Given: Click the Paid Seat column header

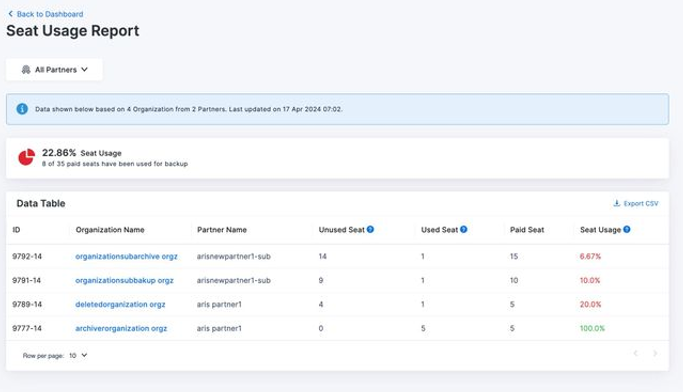Looking at the screenshot, I should [x=527, y=230].
